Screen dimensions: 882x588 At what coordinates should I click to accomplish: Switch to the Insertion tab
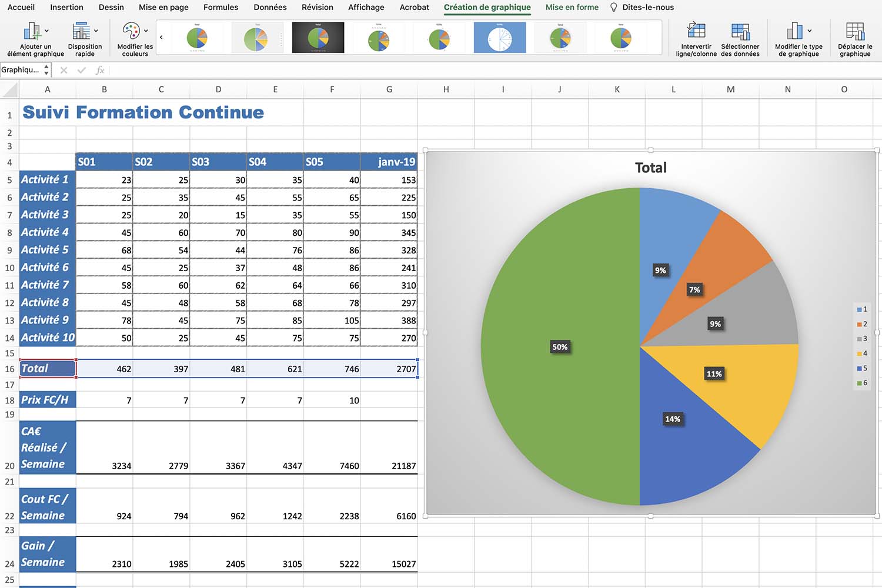pos(66,8)
